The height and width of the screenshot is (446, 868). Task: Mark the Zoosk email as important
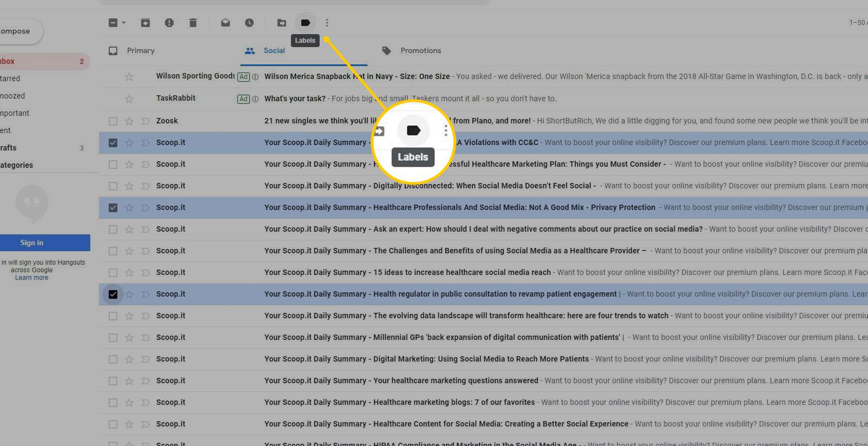(145, 121)
